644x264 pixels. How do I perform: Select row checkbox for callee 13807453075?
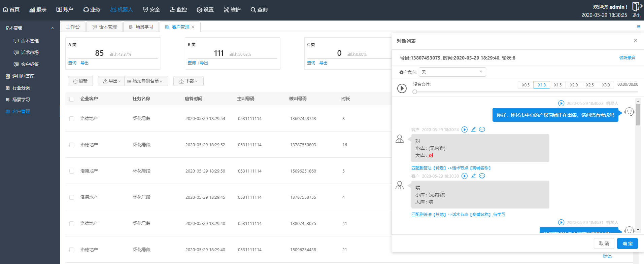click(72, 224)
